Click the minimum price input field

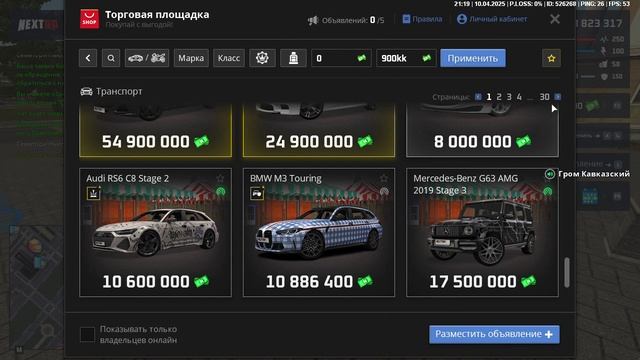pyautogui.click(x=341, y=58)
